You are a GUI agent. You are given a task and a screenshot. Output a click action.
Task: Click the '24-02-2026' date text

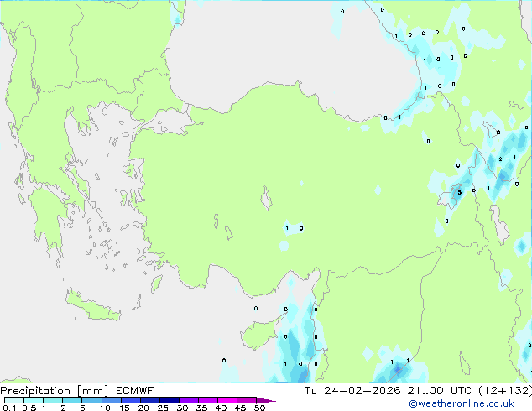pyautogui.click(x=362, y=391)
